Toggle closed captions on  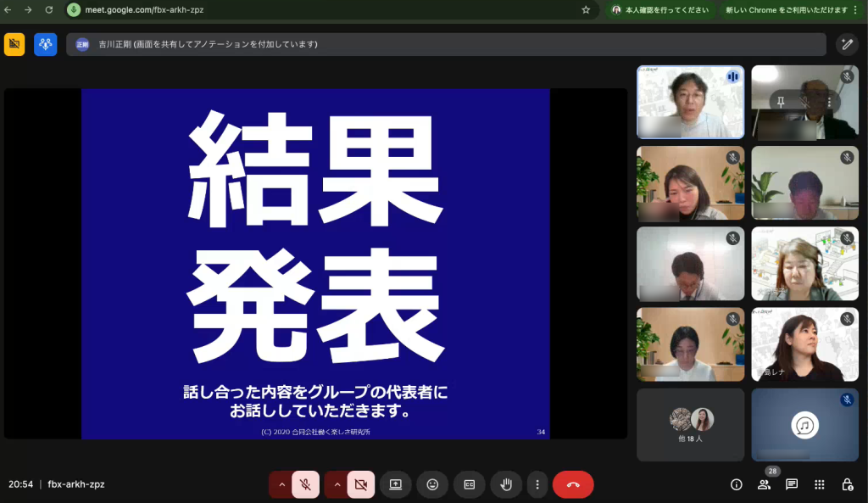coord(469,484)
